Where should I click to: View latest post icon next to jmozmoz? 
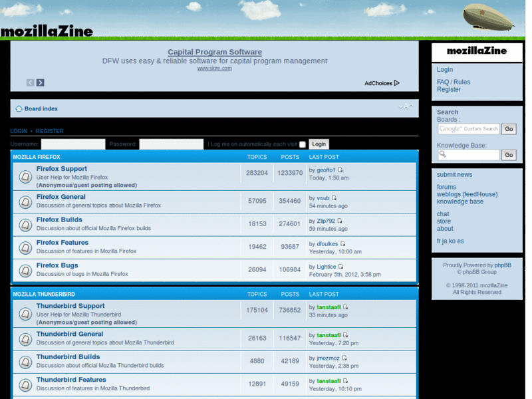(344, 358)
